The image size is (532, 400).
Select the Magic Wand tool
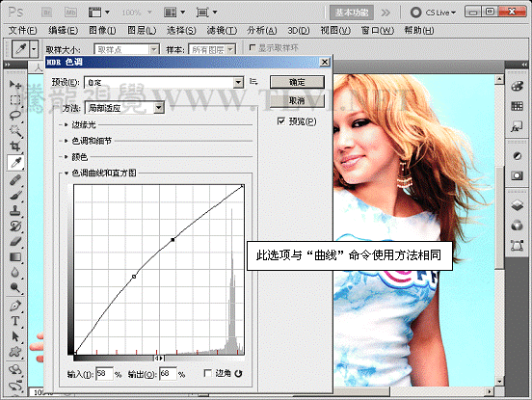point(14,131)
